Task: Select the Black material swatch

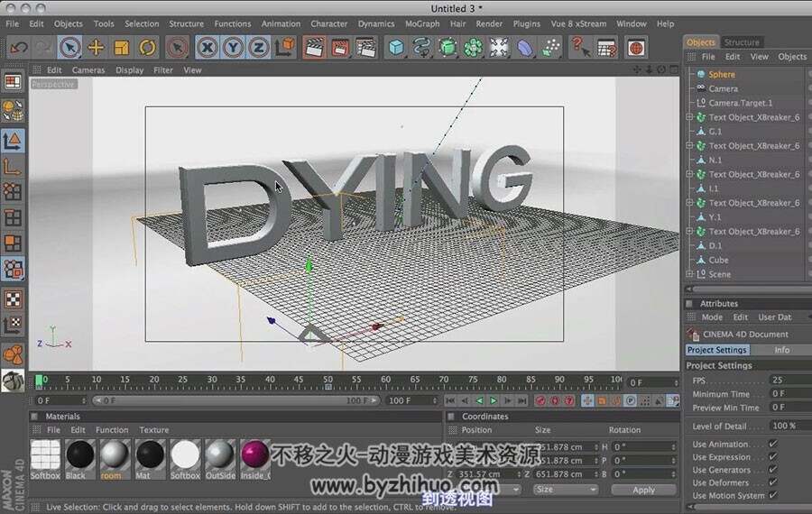Action: coord(79,459)
